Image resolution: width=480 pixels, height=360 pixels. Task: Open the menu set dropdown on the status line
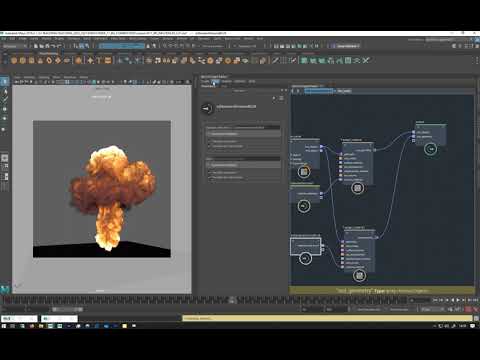[15, 46]
